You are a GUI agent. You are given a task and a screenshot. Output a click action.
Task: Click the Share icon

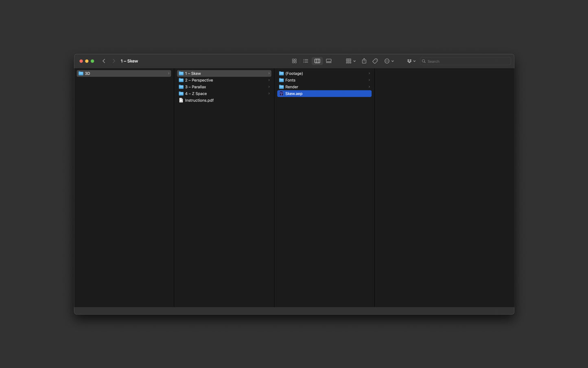pos(364,61)
